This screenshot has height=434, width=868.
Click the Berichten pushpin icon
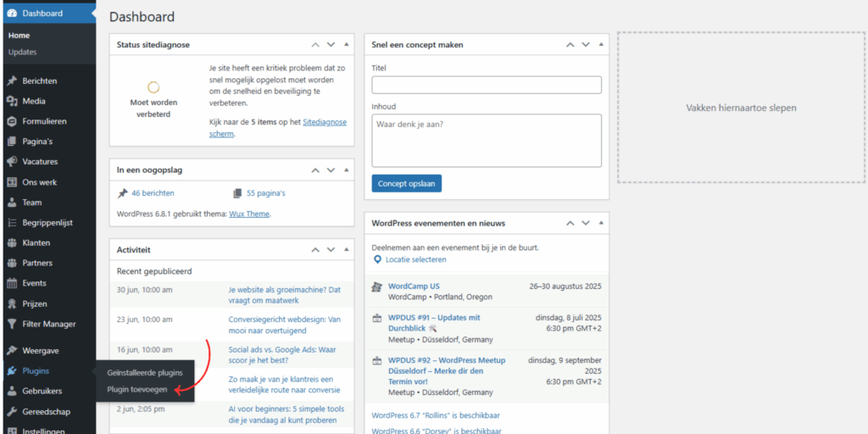coord(12,81)
